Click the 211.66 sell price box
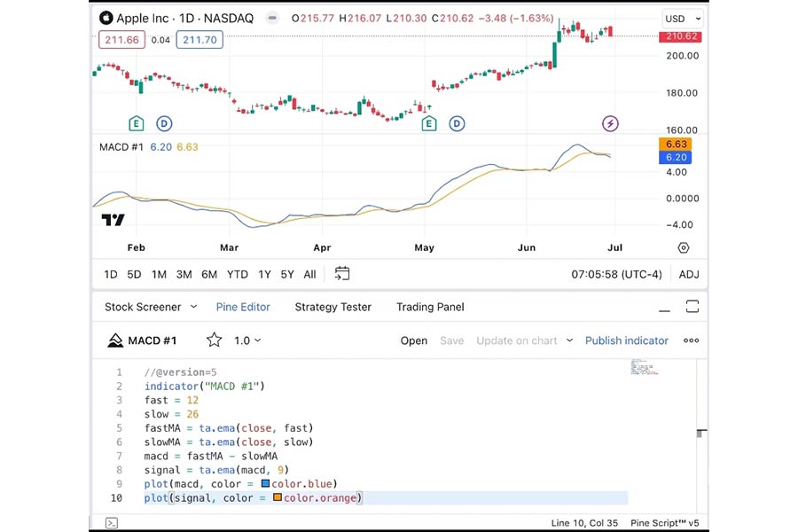 [121, 40]
